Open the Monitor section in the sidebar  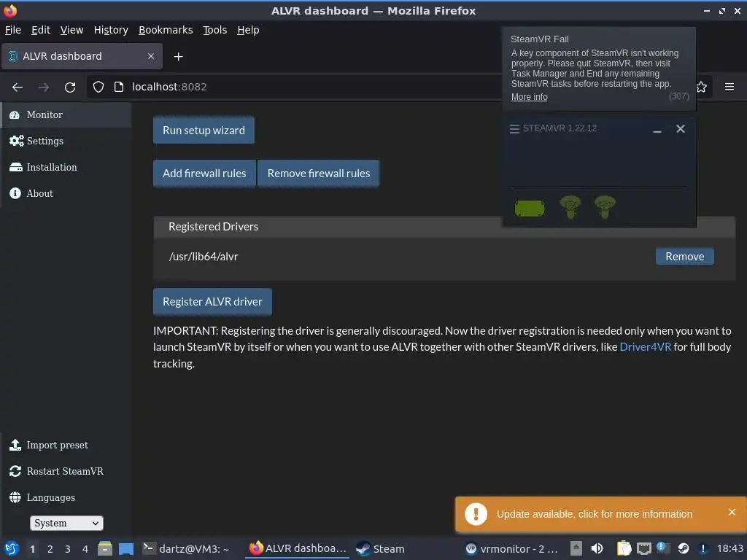click(x=66, y=114)
